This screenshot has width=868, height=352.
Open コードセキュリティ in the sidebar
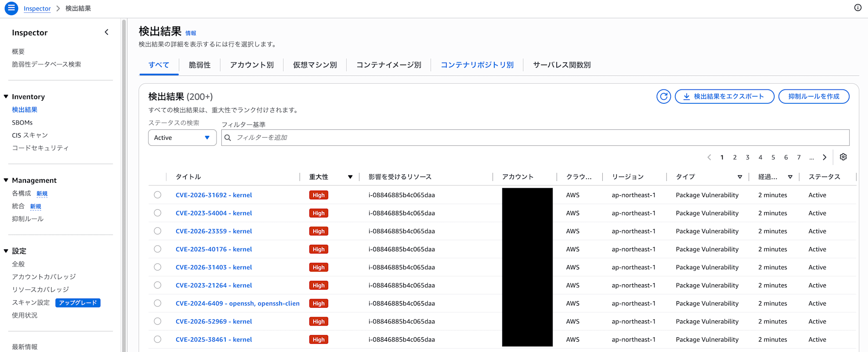tap(40, 148)
